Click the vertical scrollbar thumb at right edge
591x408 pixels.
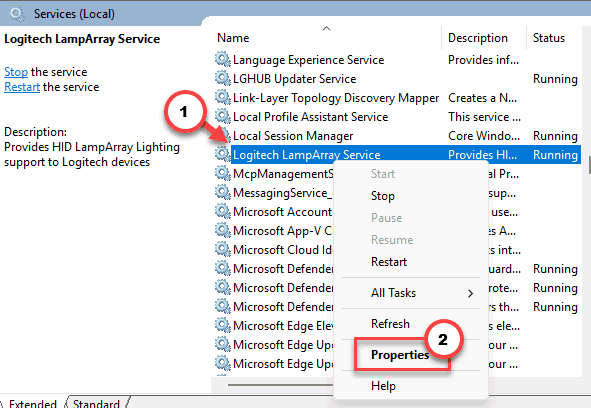click(589, 166)
